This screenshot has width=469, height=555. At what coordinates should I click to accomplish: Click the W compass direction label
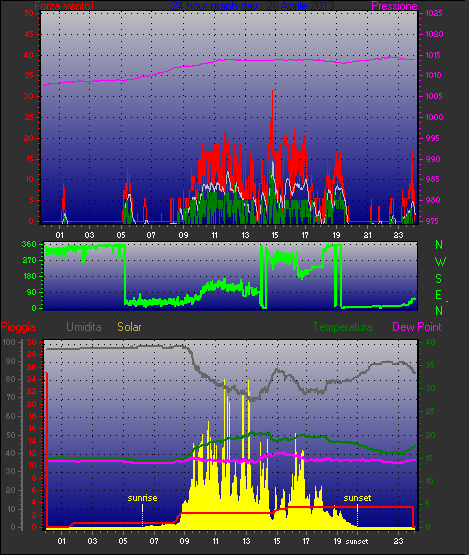point(440,262)
